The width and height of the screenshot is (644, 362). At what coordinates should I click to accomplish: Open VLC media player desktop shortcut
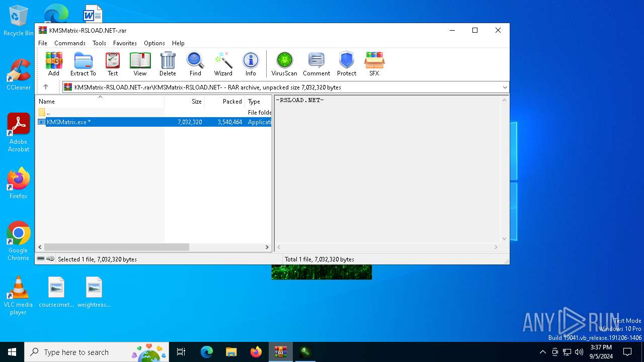(18, 296)
